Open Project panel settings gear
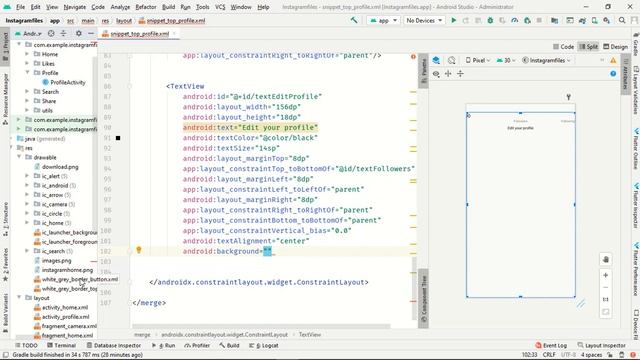The width and height of the screenshot is (640, 360). [78, 33]
